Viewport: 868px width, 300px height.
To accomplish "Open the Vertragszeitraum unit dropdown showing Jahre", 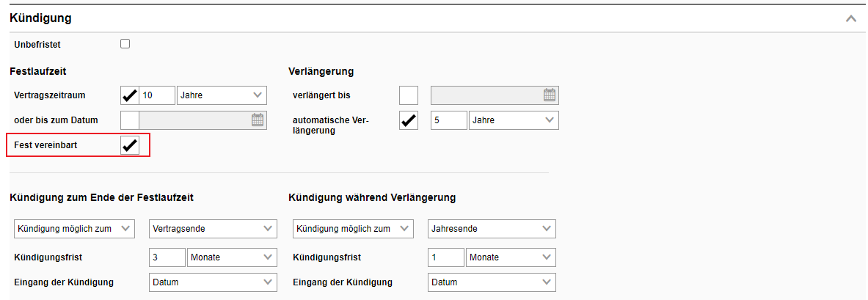I will click(x=222, y=95).
